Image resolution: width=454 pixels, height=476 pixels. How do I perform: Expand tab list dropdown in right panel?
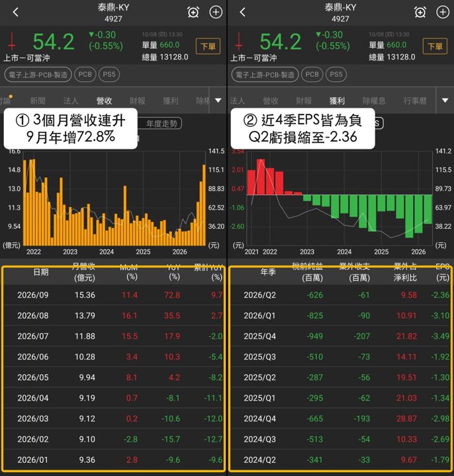(445, 100)
